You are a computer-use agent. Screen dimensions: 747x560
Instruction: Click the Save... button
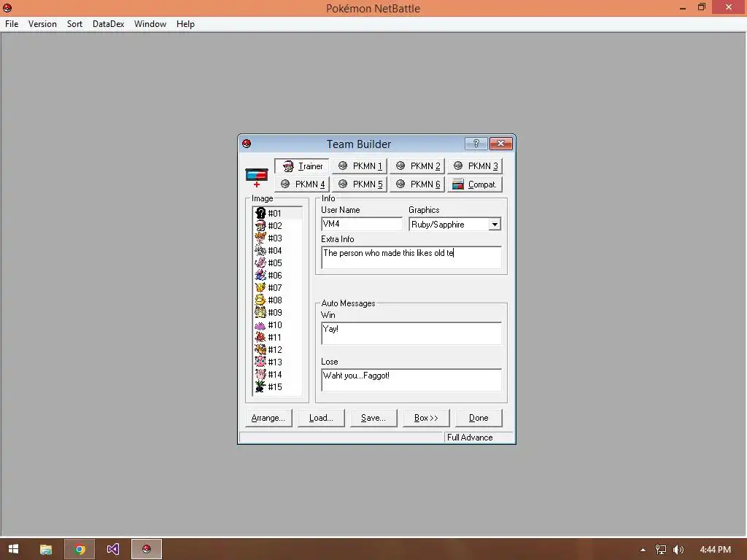point(373,418)
